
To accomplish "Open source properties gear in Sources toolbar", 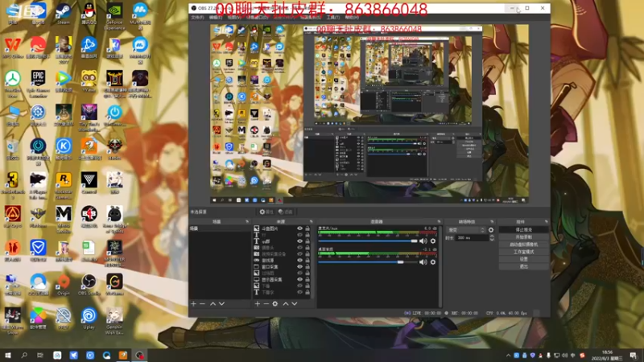I will pyautogui.click(x=275, y=304).
